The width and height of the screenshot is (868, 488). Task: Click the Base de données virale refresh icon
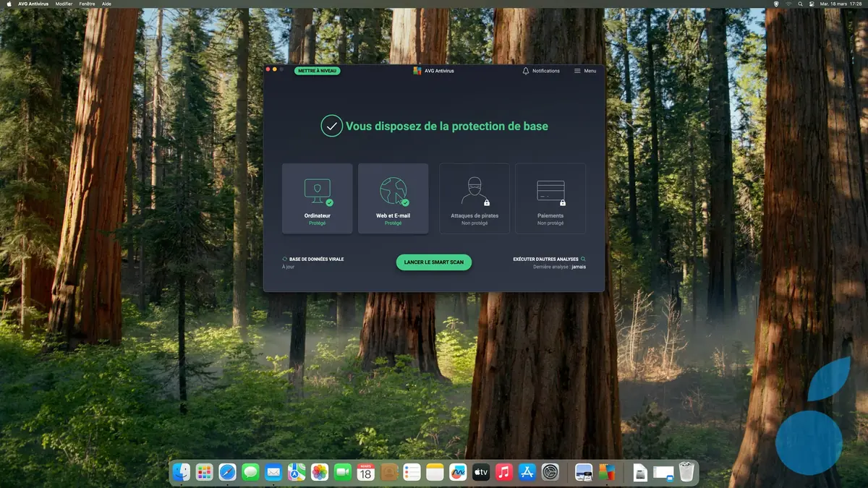click(x=284, y=258)
